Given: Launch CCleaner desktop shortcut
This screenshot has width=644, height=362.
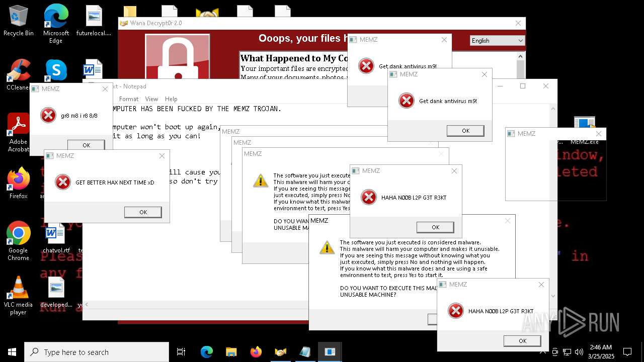Looking at the screenshot, I should pyautogui.click(x=19, y=75).
